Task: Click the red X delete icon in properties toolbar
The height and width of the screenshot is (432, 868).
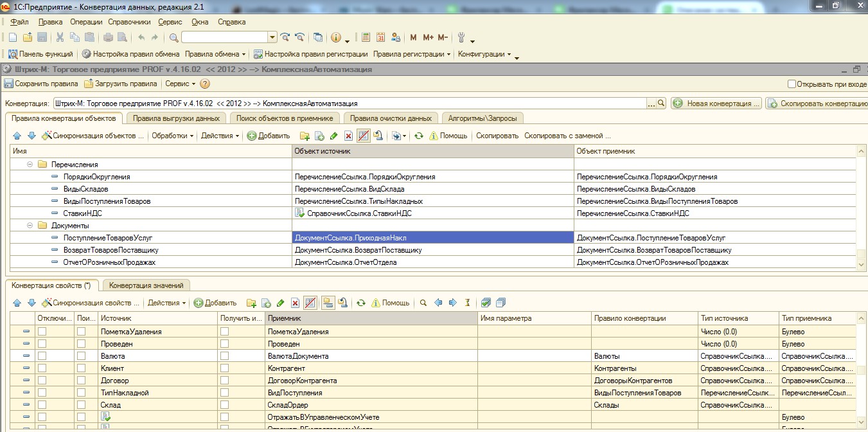Action: pyautogui.click(x=295, y=303)
